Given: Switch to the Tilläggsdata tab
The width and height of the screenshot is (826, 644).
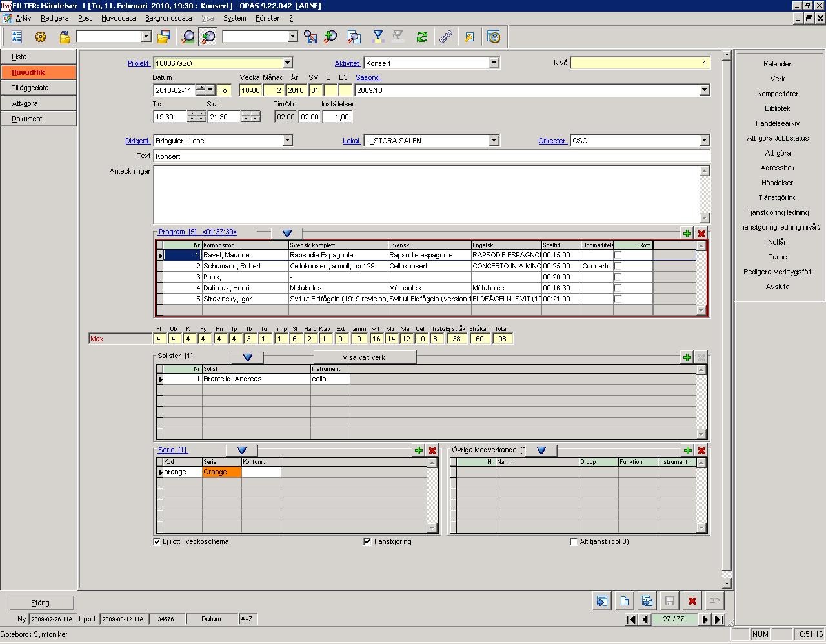Looking at the screenshot, I should 38,88.
